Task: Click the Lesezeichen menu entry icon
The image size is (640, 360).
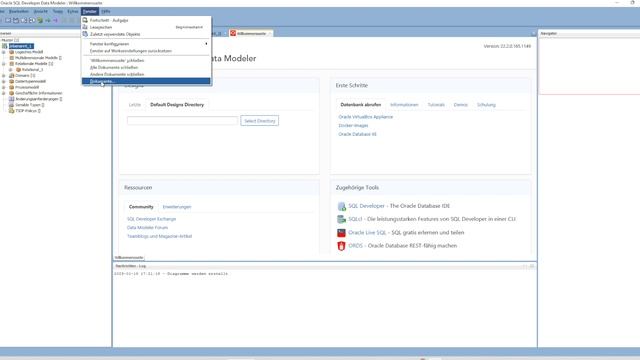Action: click(x=85, y=27)
